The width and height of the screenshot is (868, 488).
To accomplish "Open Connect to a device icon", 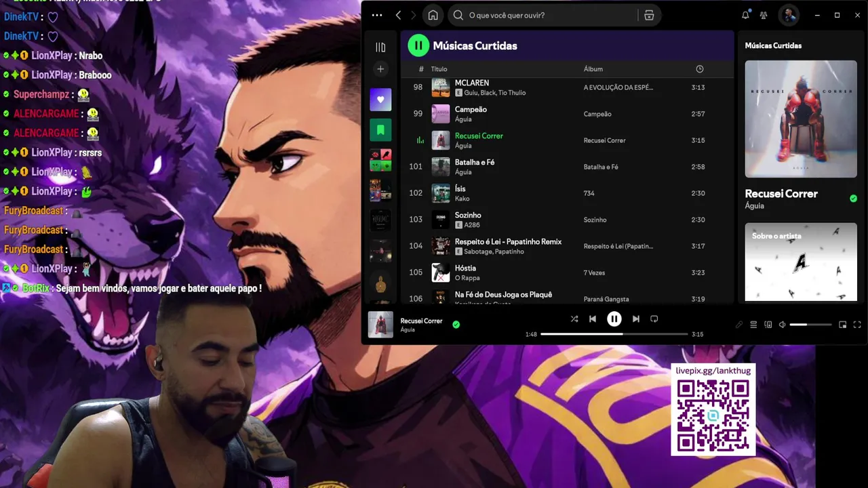I will 768,325.
